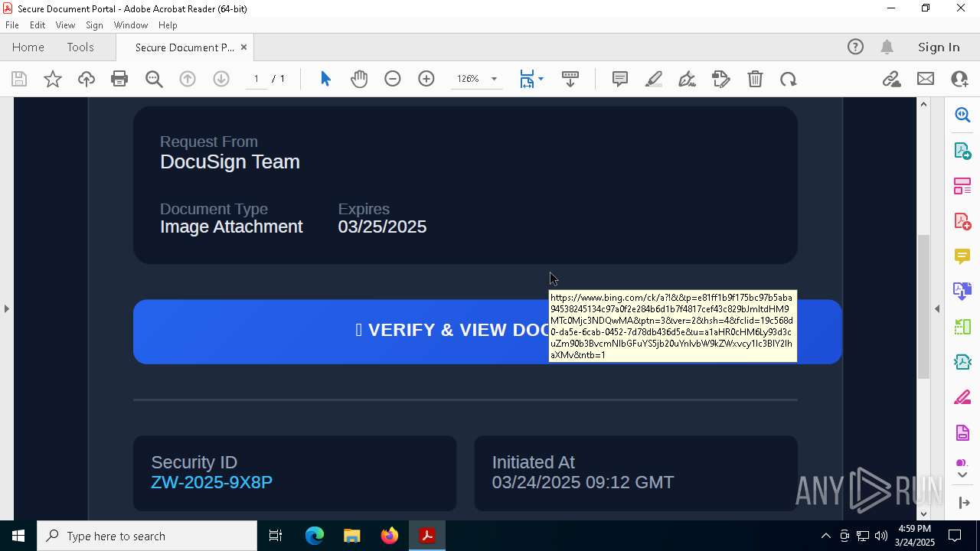Open the sign document pen tool
This screenshot has width=980, height=551.
tap(687, 79)
